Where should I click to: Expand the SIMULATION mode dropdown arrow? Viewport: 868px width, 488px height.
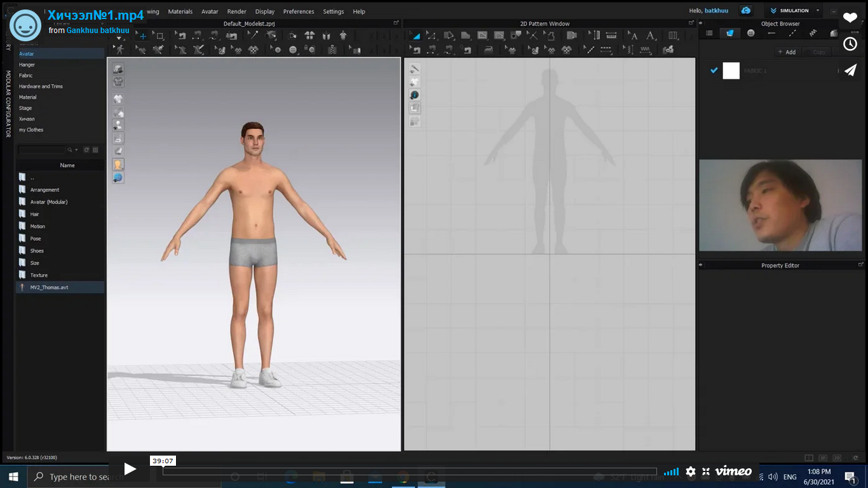click(x=818, y=11)
